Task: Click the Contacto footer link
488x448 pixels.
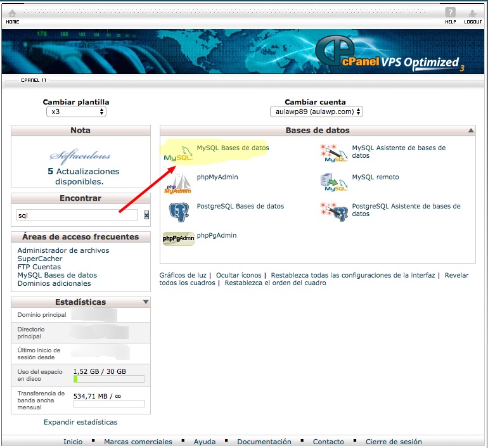Action: tap(328, 442)
